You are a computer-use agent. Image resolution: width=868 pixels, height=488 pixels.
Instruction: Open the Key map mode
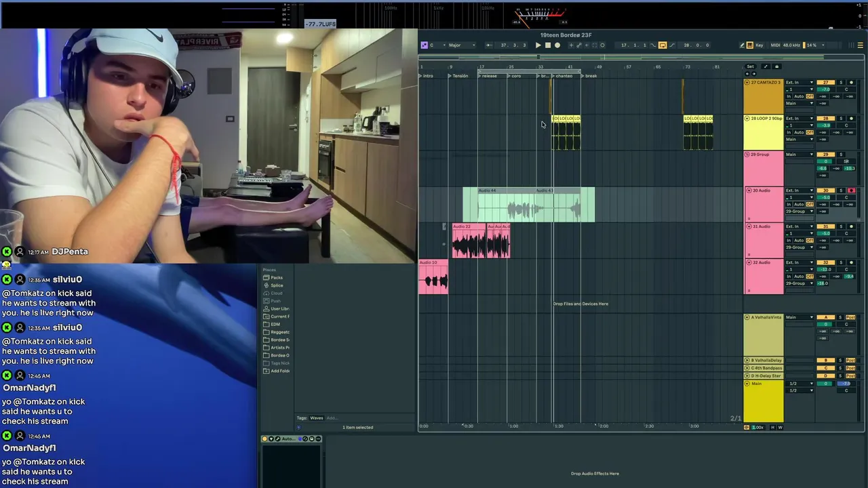coord(759,45)
